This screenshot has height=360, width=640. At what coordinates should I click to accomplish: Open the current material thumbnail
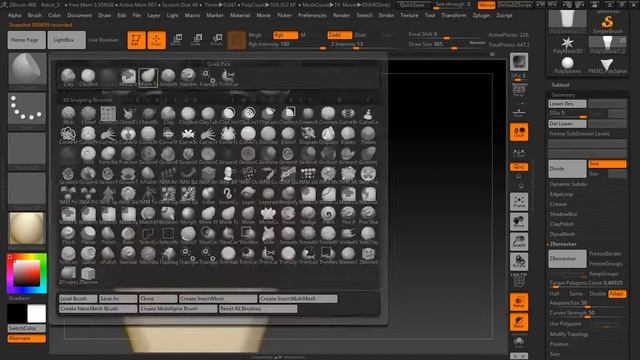(27, 229)
